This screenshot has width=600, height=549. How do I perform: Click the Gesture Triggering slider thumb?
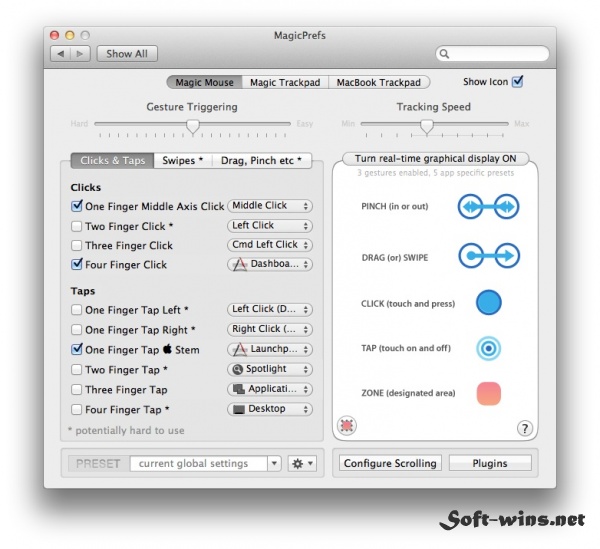[x=193, y=126]
